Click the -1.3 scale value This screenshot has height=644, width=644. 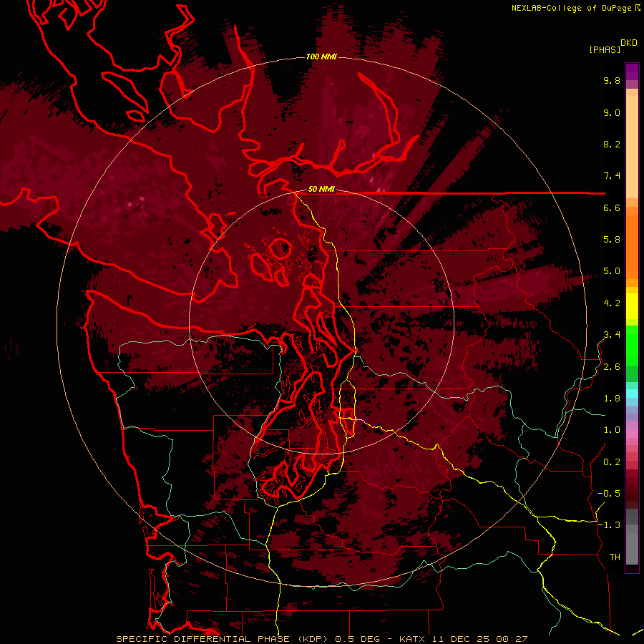(609, 525)
